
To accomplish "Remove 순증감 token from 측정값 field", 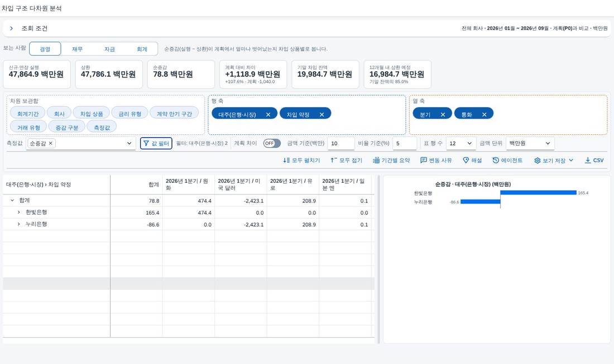I will [x=50, y=143].
